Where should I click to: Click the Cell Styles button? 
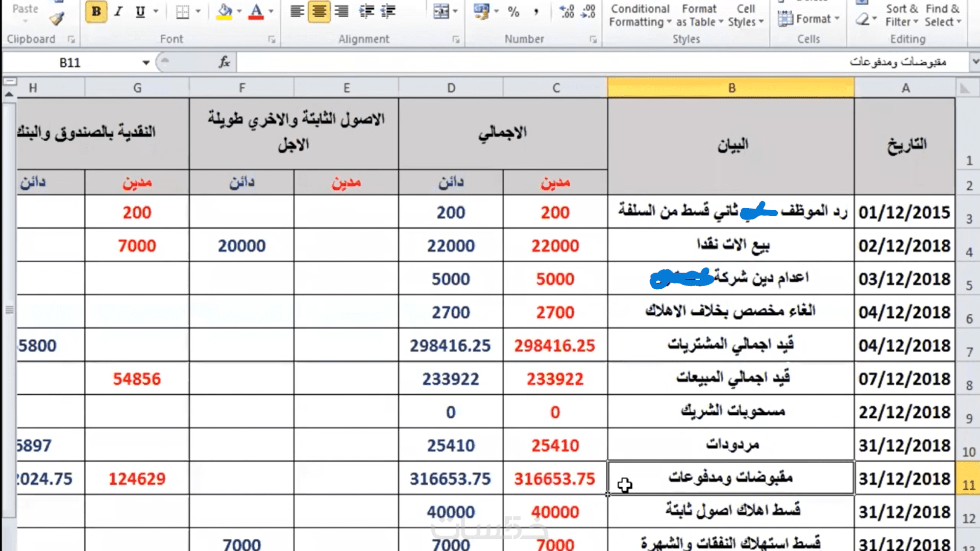[745, 15]
